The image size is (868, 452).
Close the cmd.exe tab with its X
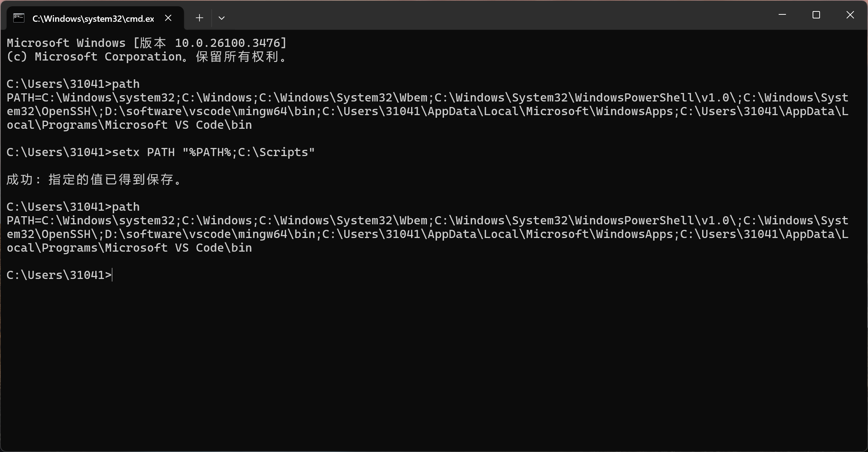(168, 18)
